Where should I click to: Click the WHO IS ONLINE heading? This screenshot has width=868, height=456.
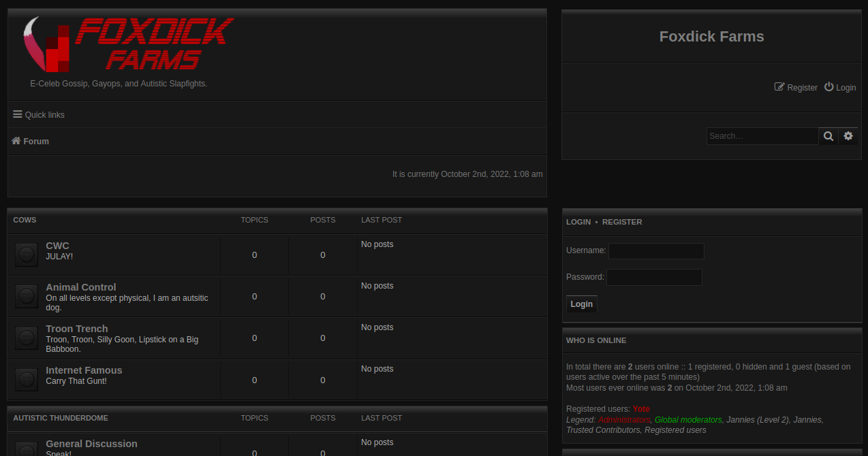(x=596, y=340)
